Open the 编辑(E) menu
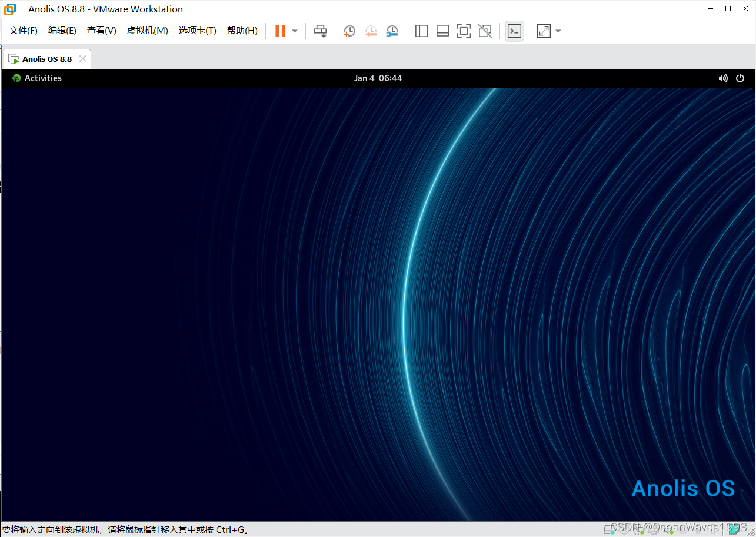756x537 pixels. [x=62, y=31]
